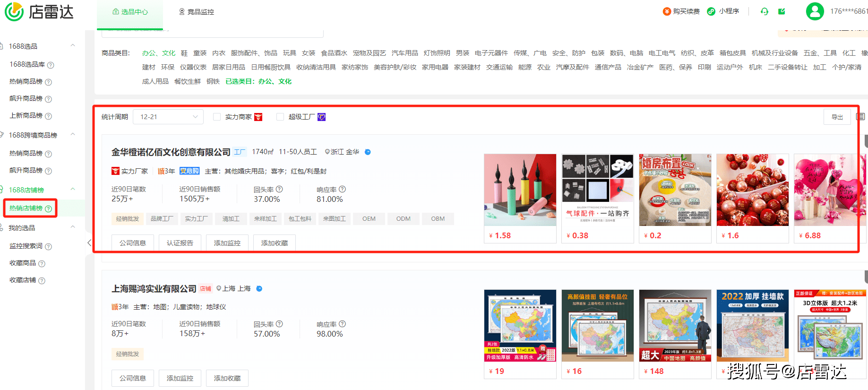Enable the 实力商家 checkbox
868x390 pixels.
click(x=217, y=117)
